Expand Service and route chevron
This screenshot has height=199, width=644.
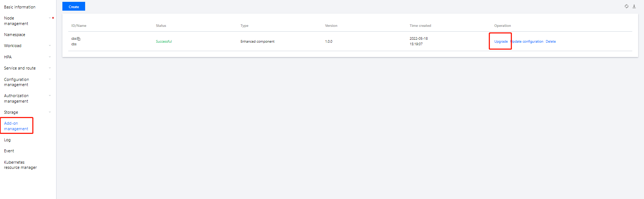coord(50,68)
